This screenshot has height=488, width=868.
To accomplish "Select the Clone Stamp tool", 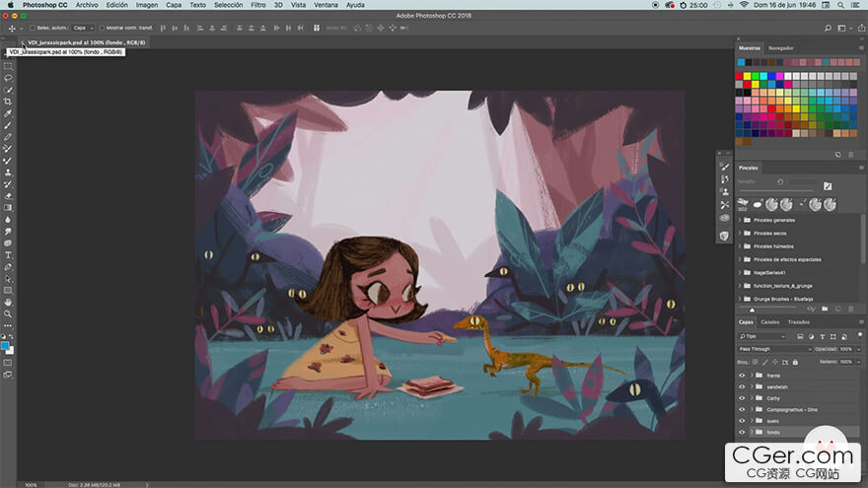I will [8, 173].
